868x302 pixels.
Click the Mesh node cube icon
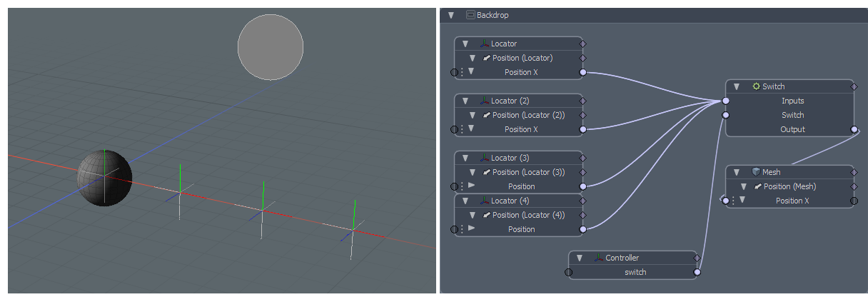(x=756, y=172)
